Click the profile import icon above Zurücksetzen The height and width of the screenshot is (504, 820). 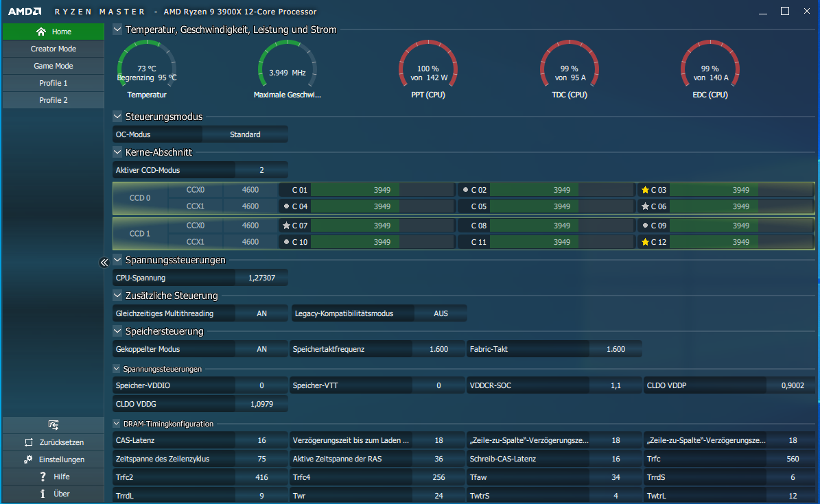54,424
